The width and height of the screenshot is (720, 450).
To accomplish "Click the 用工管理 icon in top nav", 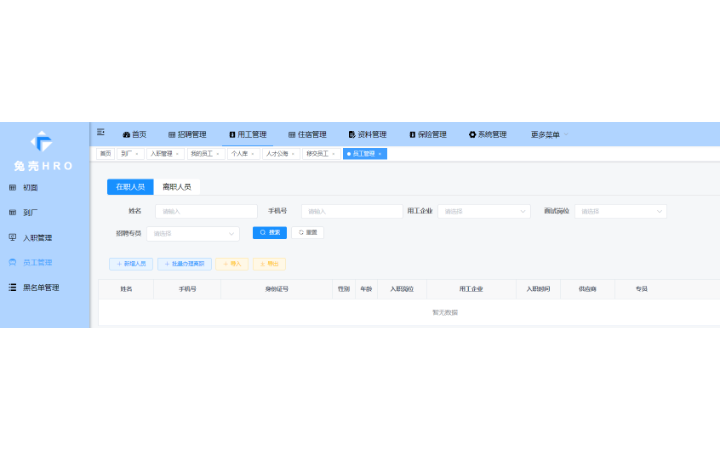I will [x=232, y=135].
